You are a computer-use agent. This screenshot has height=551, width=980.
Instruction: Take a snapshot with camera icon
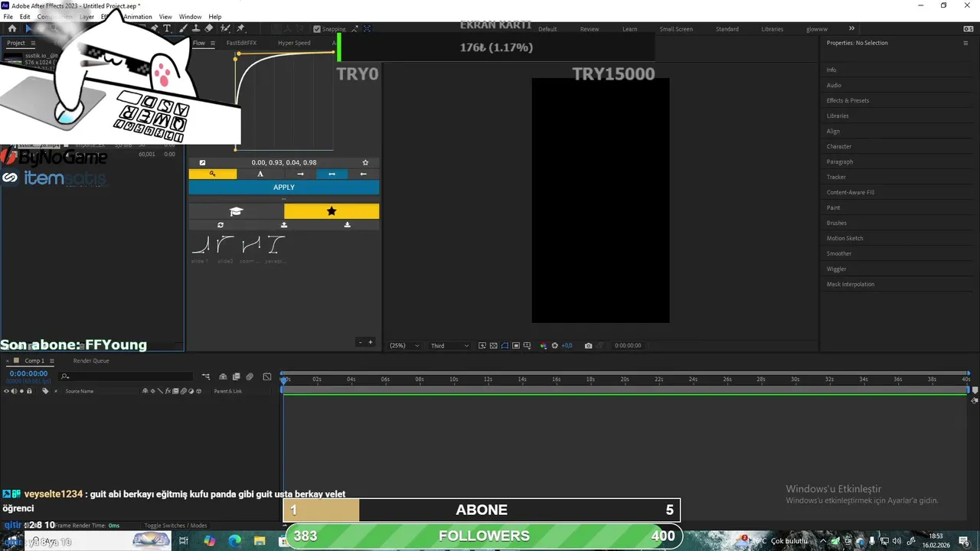588,346
